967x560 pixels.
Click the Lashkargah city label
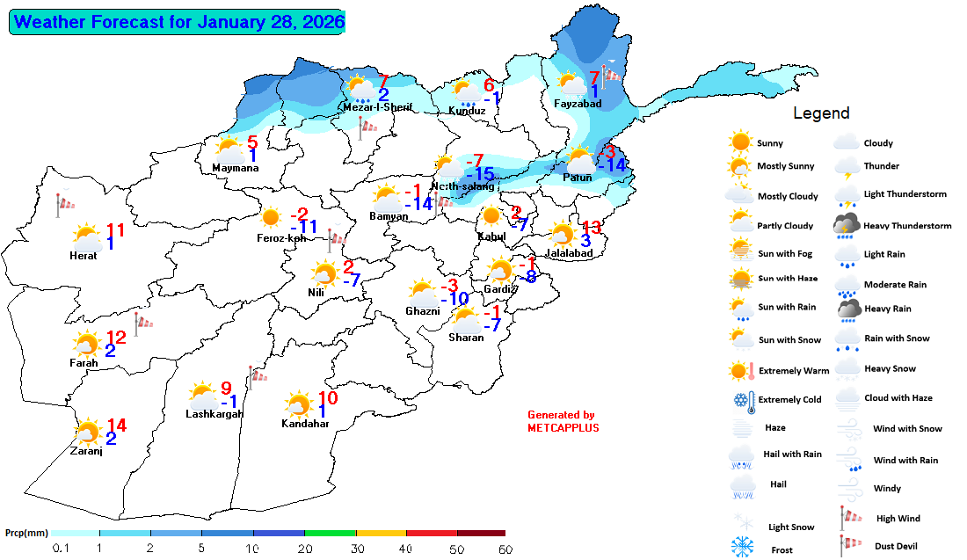pos(214,414)
